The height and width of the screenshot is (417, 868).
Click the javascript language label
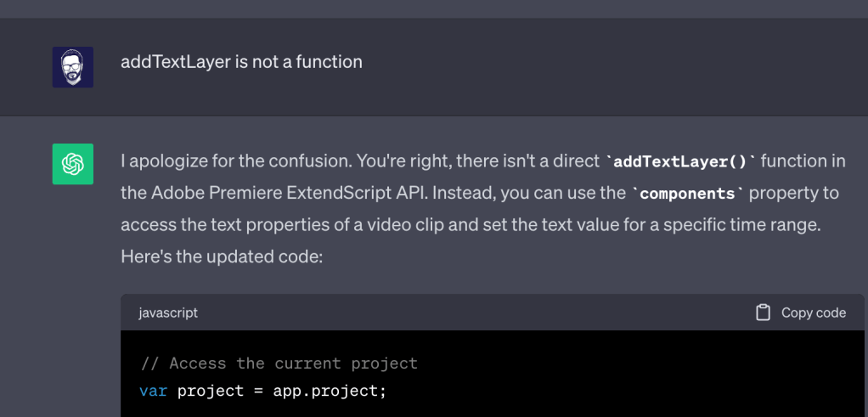point(168,313)
